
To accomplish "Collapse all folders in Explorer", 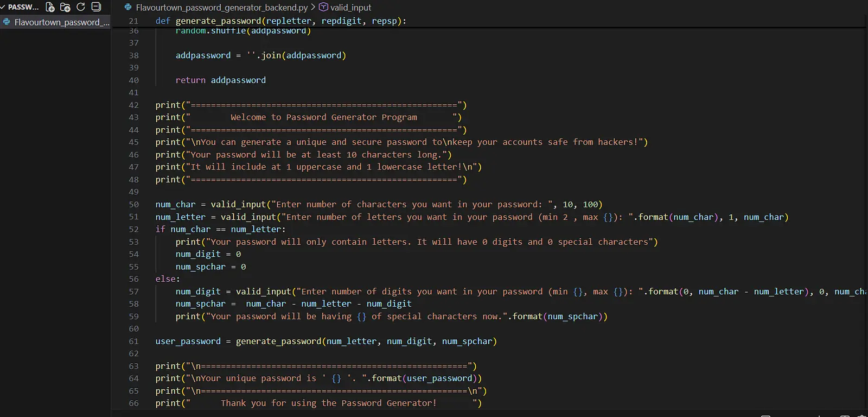I will (96, 7).
